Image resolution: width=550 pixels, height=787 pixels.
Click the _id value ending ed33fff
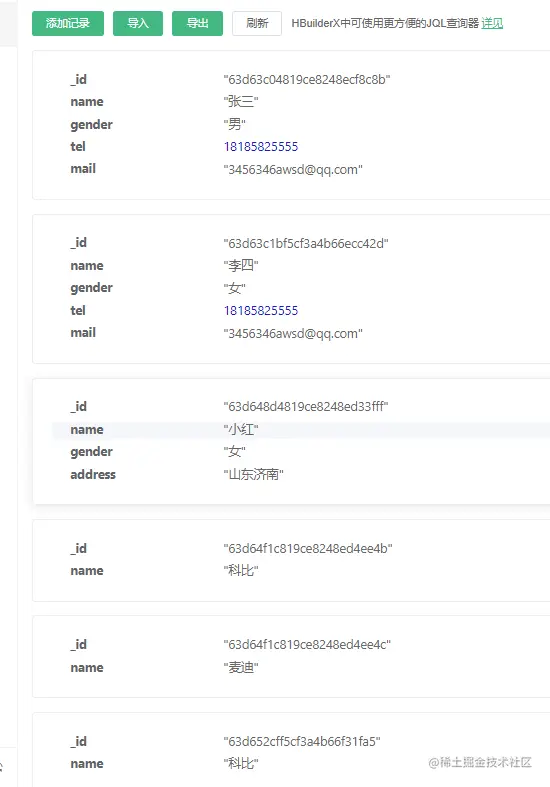[306, 406]
